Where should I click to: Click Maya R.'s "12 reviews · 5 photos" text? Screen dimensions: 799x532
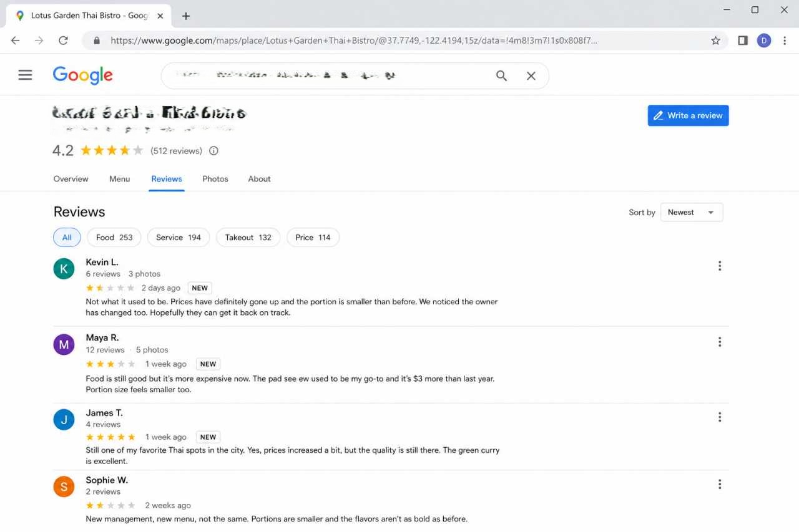coord(127,350)
